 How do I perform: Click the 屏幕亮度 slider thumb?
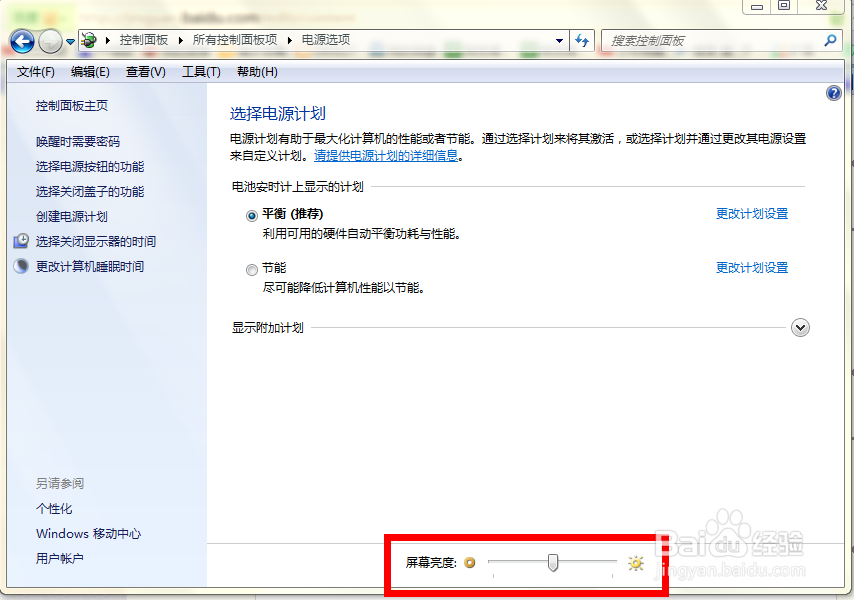click(553, 562)
